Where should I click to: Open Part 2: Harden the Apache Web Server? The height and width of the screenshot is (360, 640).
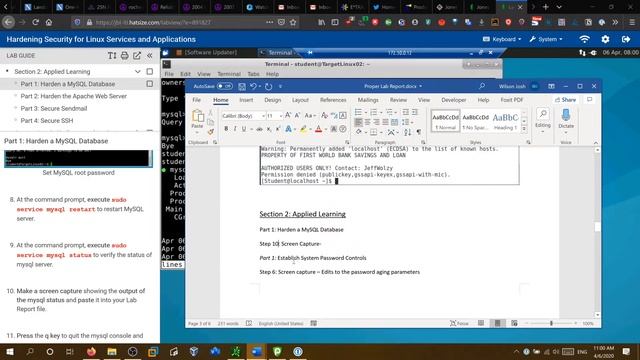click(x=73, y=96)
